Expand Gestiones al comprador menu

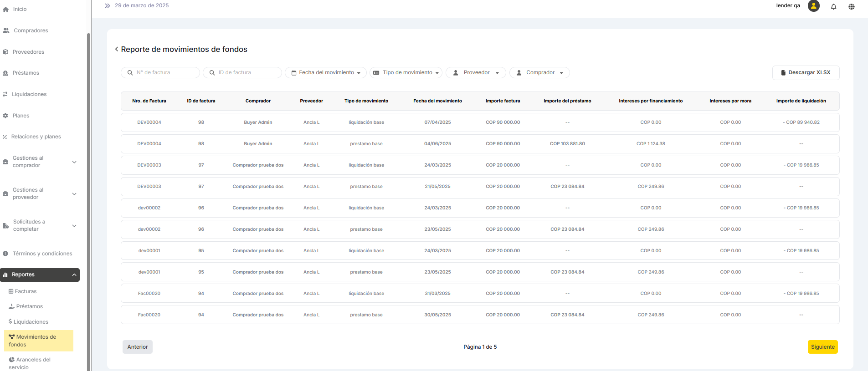39,162
